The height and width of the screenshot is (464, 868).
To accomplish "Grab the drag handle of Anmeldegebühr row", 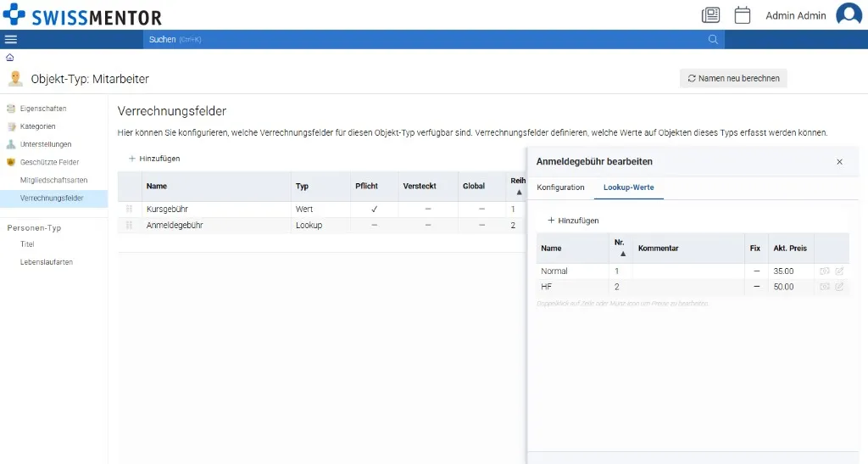I will click(x=129, y=226).
